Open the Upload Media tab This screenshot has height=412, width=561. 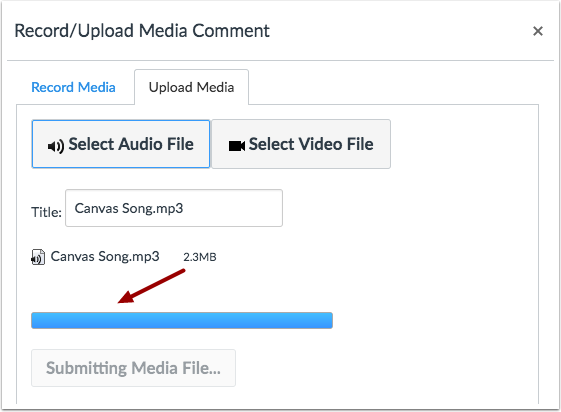click(x=191, y=87)
